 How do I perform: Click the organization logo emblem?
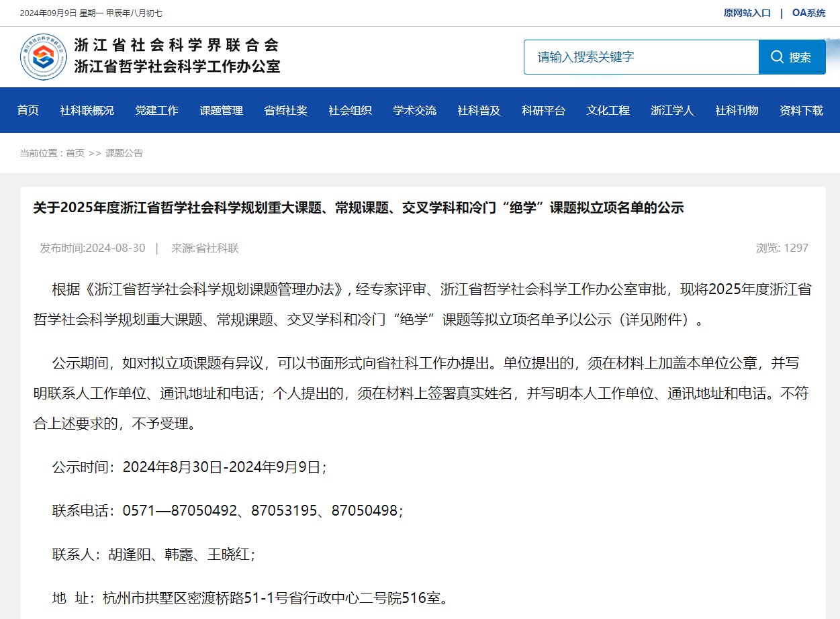point(44,57)
